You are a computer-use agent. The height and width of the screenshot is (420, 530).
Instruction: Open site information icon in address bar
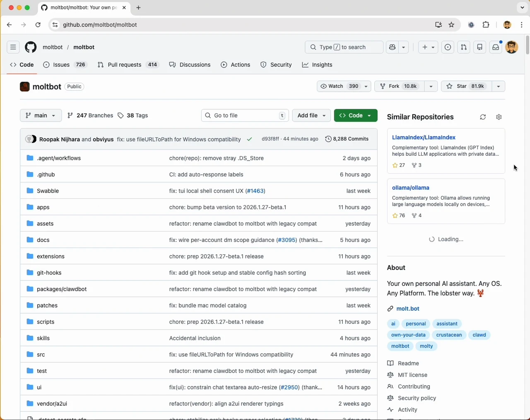coord(55,25)
